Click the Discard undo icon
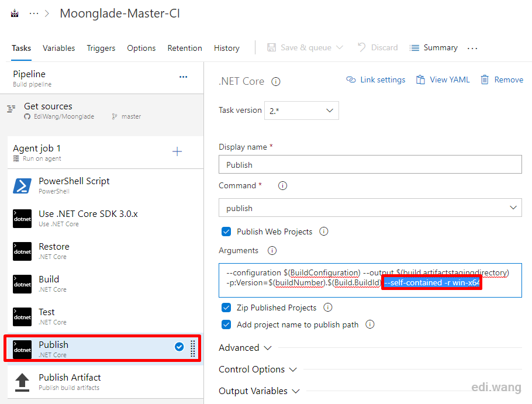 (x=362, y=47)
